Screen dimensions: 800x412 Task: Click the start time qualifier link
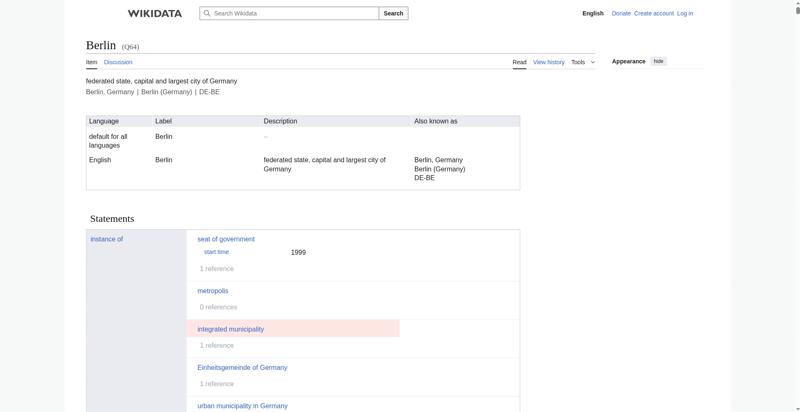click(216, 252)
